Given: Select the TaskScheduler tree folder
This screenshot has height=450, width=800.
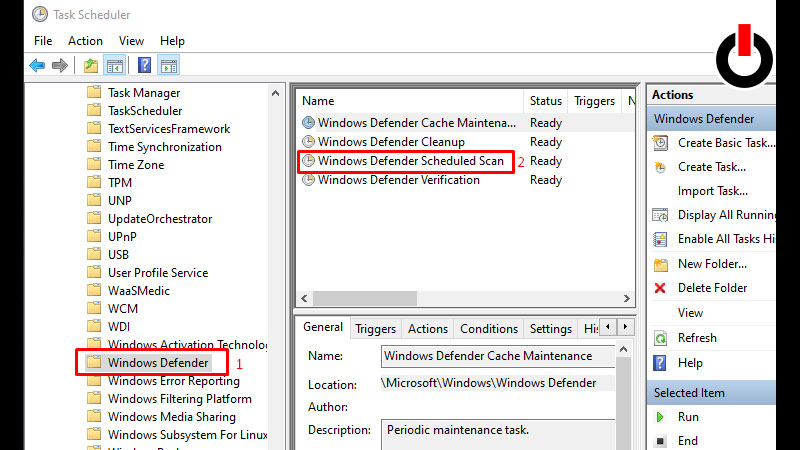Looking at the screenshot, I should pyautogui.click(x=145, y=111).
